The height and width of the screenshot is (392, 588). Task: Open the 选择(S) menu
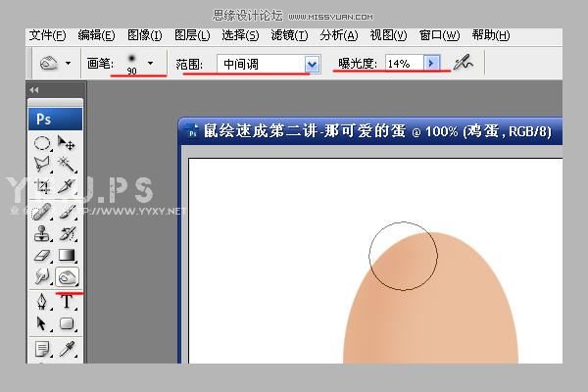click(x=240, y=35)
